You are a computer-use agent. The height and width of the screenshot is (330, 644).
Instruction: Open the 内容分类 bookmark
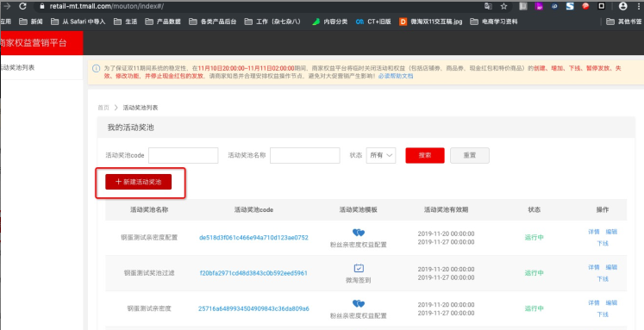(x=330, y=22)
